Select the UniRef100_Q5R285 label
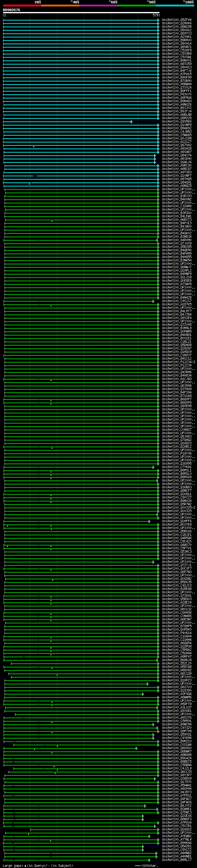This screenshot has height=868, width=197. [177, 247]
